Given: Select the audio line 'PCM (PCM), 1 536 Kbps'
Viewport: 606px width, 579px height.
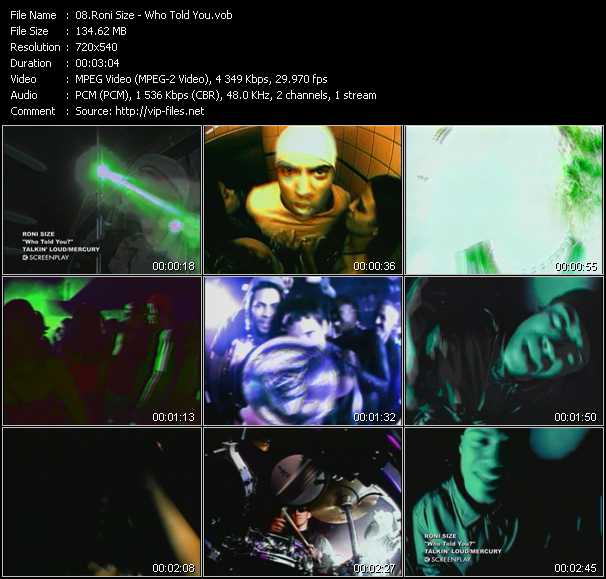Looking at the screenshot, I should [x=132, y=95].
